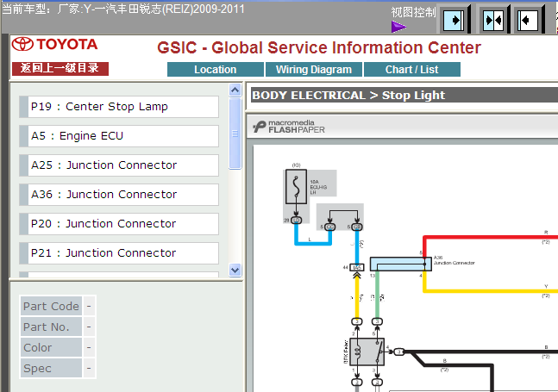Image resolution: width=558 pixels, height=392 pixels.
Task: Click the A36 Junction Connector label in diagram
Action: 455,260
